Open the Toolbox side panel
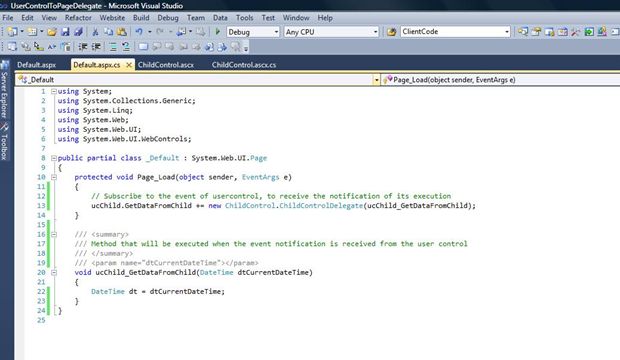This screenshot has height=360, width=620. click(4, 142)
